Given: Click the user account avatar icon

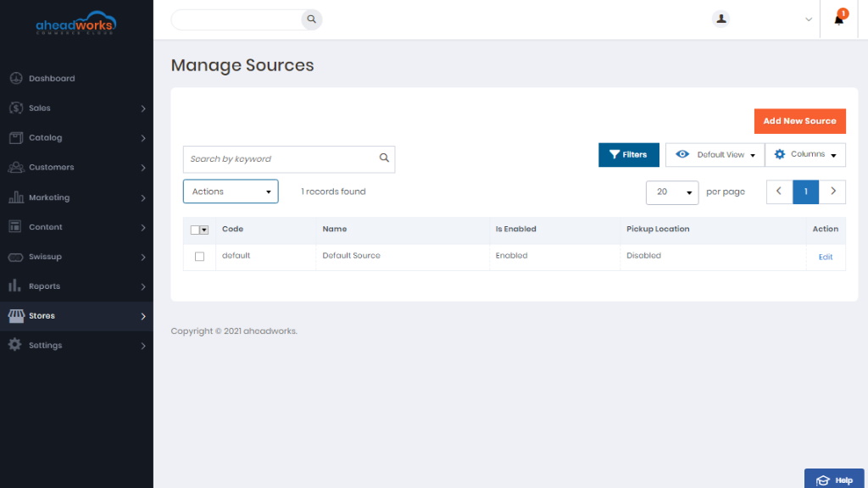Looking at the screenshot, I should 721,19.
